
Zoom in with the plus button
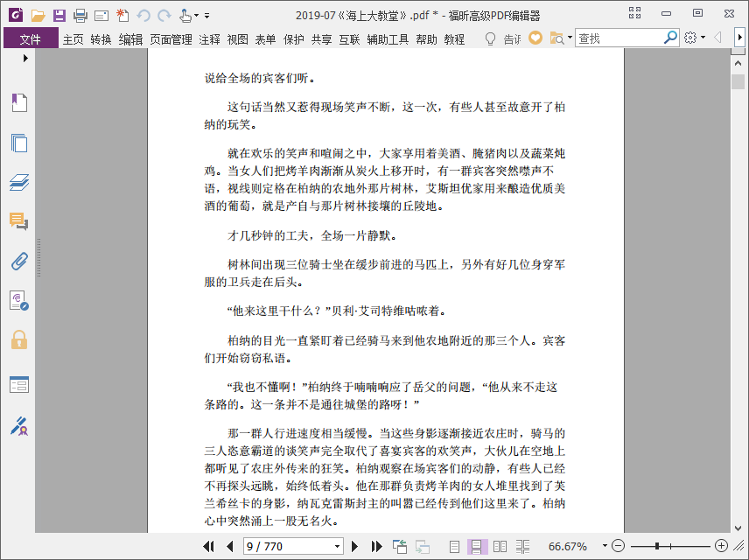pyautogui.click(x=721, y=546)
